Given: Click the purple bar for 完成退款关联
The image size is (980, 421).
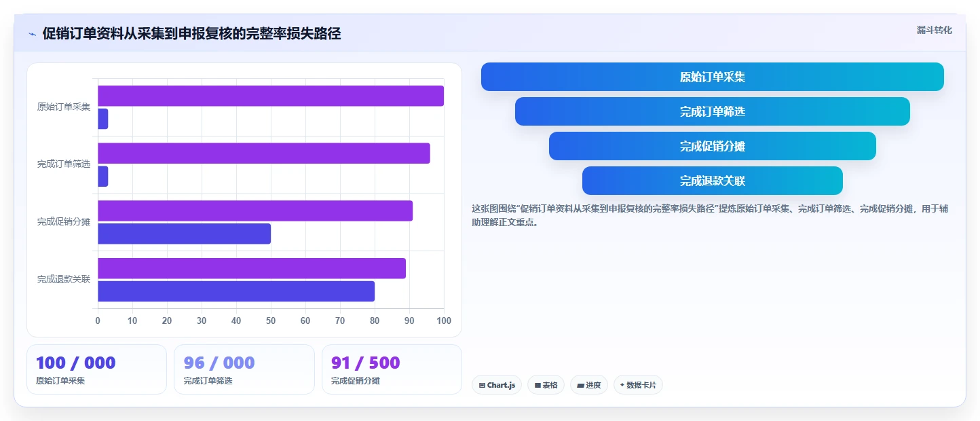Looking at the screenshot, I should (252, 268).
